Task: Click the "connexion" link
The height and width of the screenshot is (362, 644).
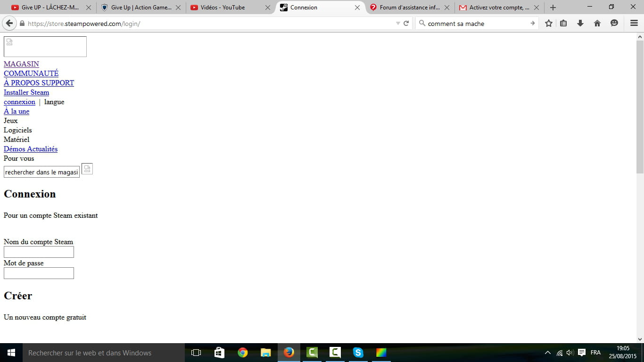Action: 19,102
